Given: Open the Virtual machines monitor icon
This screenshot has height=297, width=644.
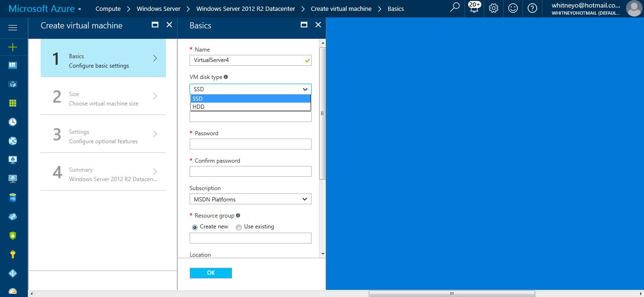Looking at the screenshot, I should tap(13, 179).
